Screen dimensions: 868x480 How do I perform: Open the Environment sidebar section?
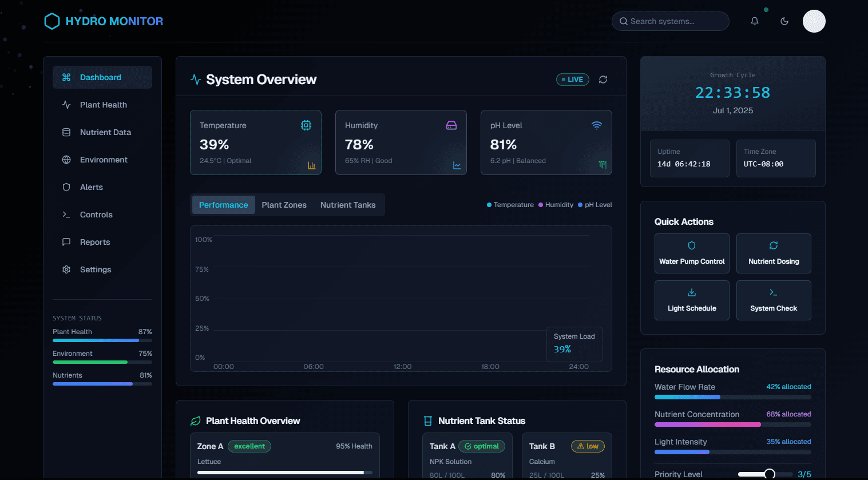coord(104,160)
